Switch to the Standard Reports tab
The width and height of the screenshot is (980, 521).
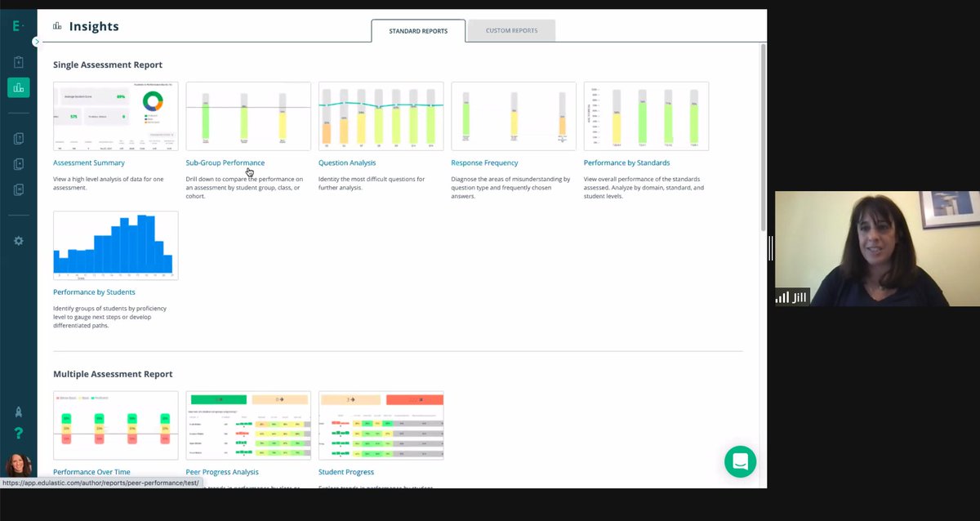418,31
